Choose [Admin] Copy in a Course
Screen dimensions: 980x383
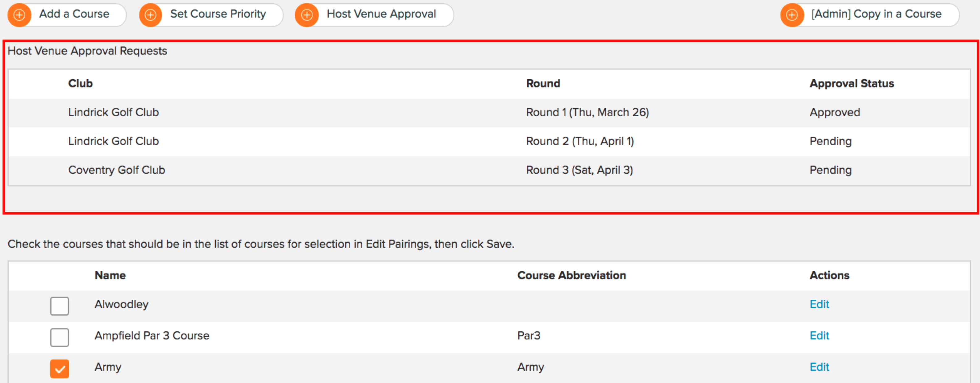click(870, 15)
